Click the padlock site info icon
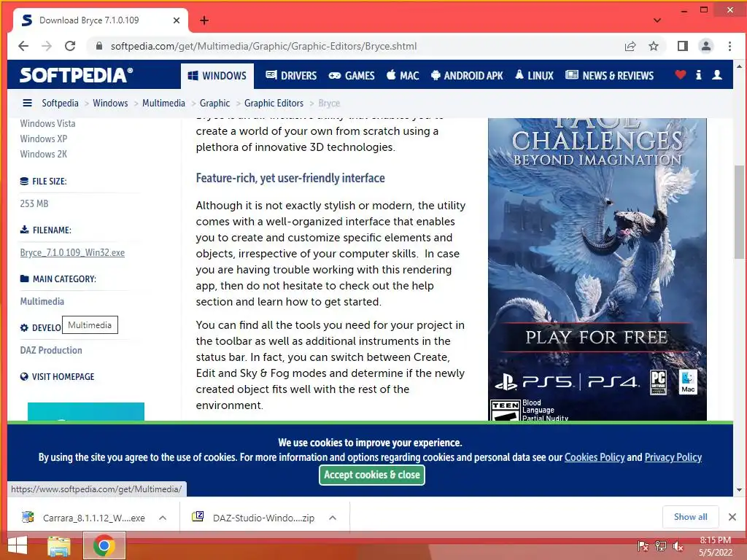Image resolution: width=747 pixels, height=560 pixels. coord(99,46)
